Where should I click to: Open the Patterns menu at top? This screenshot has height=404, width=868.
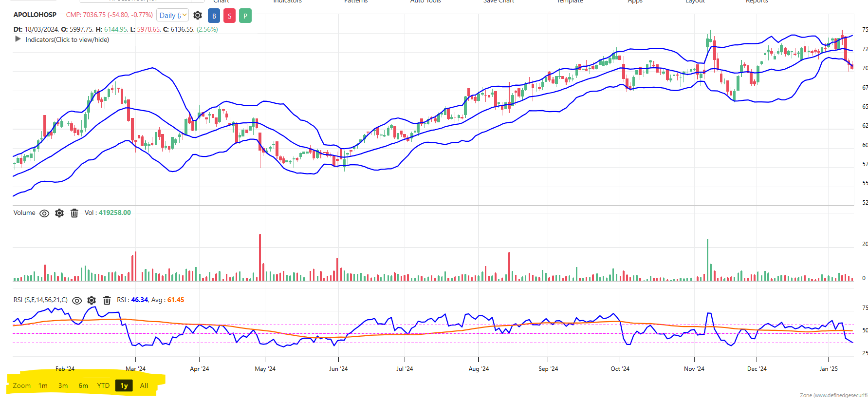click(x=356, y=1)
